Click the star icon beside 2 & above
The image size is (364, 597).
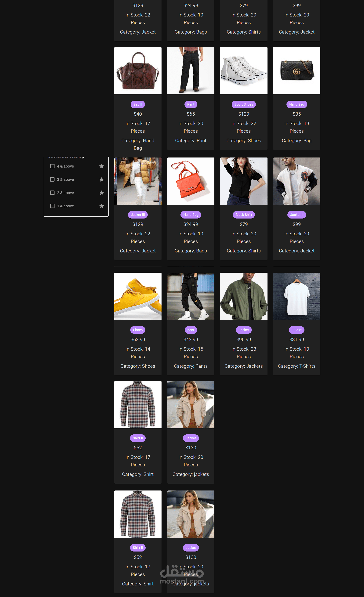click(102, 193)
